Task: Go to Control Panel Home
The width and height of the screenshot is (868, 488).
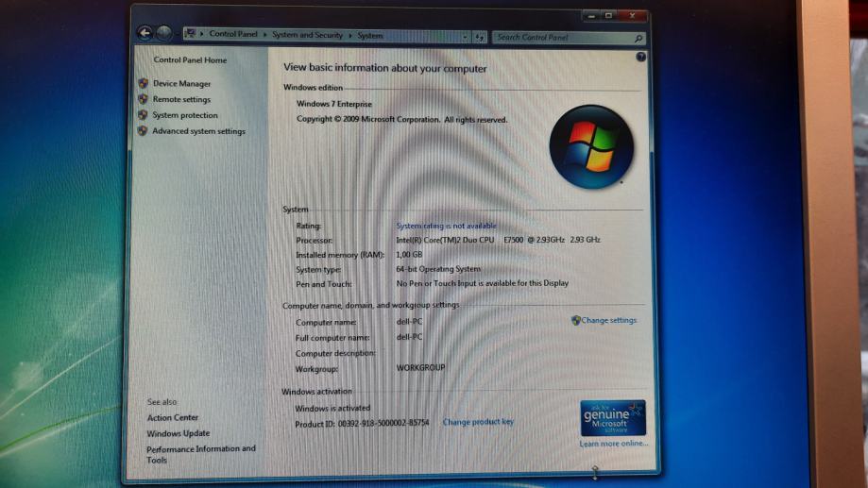Action: pos(190,60)
